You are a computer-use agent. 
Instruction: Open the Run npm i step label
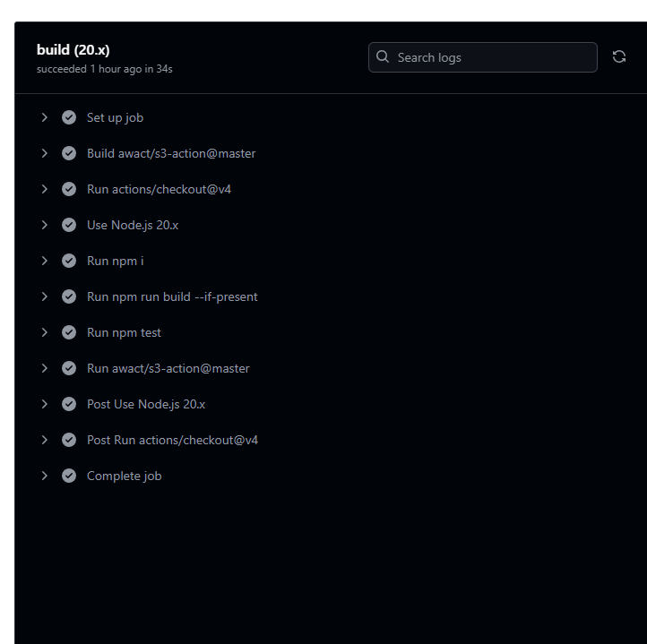tap(115, 262)
